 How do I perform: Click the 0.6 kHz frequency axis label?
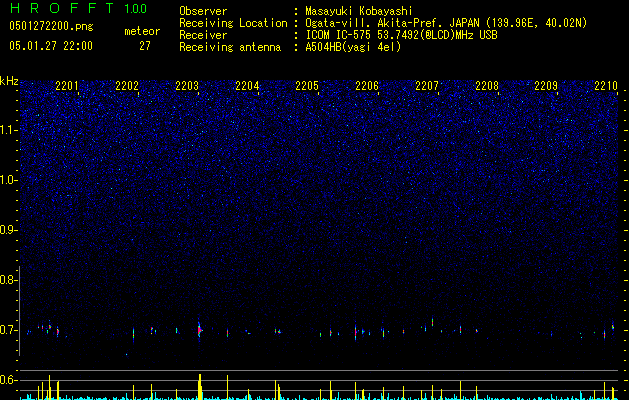(8, 380)
